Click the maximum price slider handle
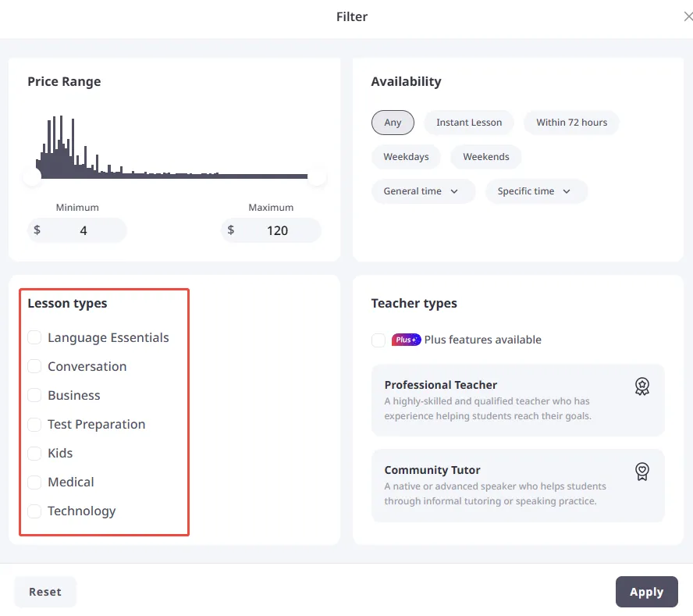 [317, 176]
